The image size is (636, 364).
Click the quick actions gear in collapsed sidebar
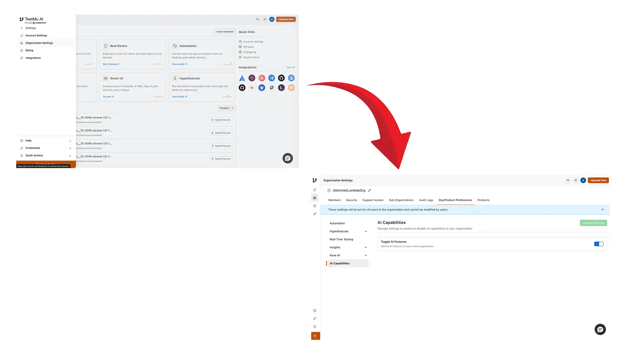[x=315, y=327]
